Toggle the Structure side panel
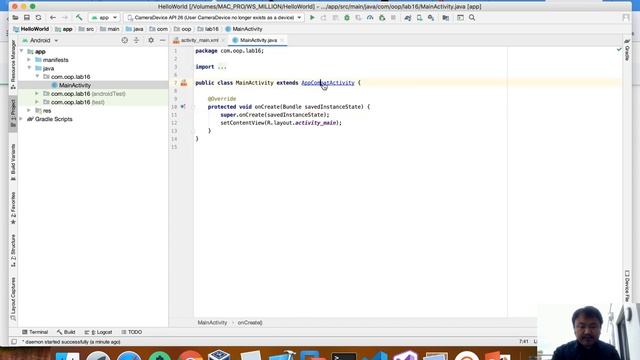Screen dimensions: 640x360 [13, 251]
